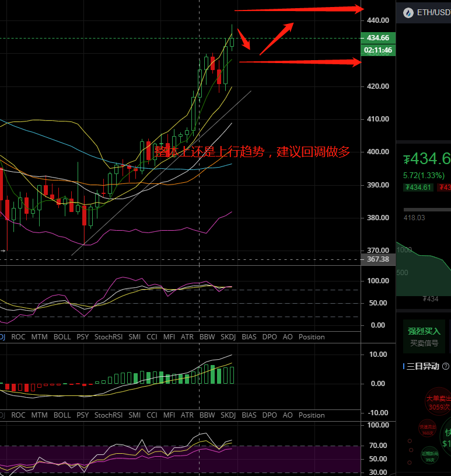Click the green ₮434.61 bid price tag
Screen dimensions: 451x476
tap(418, 187)
